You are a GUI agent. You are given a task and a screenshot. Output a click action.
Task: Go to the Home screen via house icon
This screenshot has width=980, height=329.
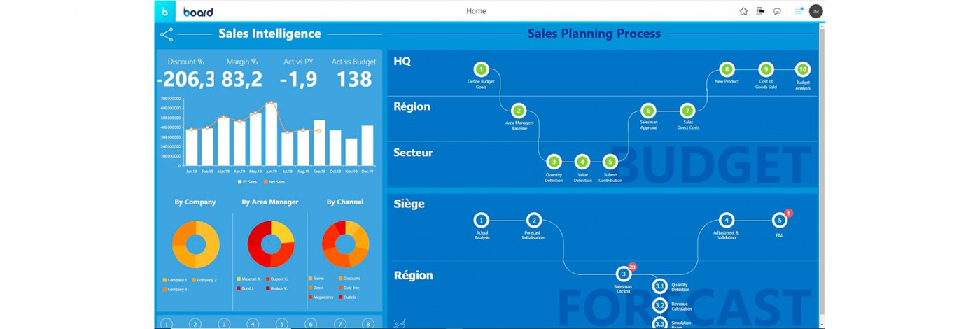[x=743, y=11]
